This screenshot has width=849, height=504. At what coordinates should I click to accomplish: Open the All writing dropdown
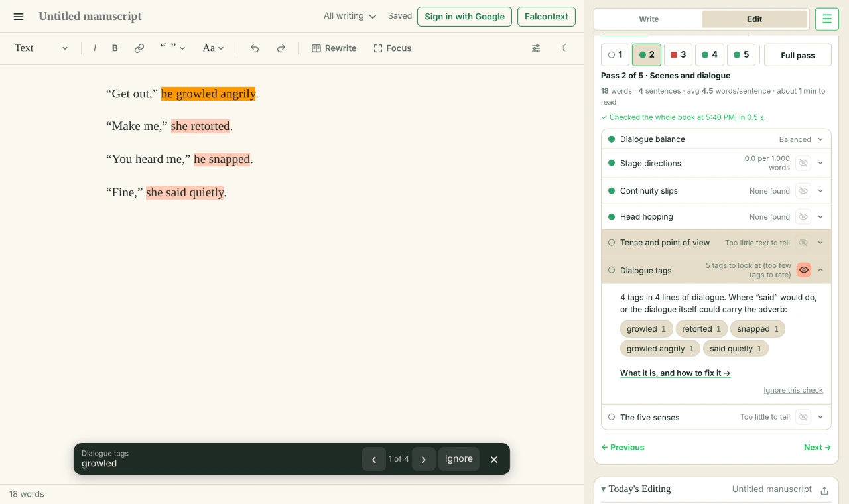click(350, 16)
